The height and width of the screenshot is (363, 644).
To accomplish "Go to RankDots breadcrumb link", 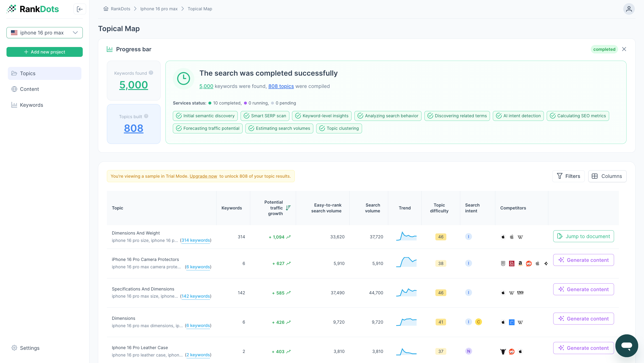I will click(x=120, y=9).
